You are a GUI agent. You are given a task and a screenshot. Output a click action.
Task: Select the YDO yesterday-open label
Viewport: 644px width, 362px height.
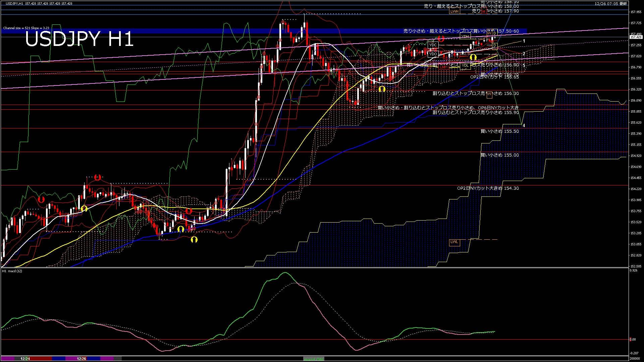[x=433, y=54]
